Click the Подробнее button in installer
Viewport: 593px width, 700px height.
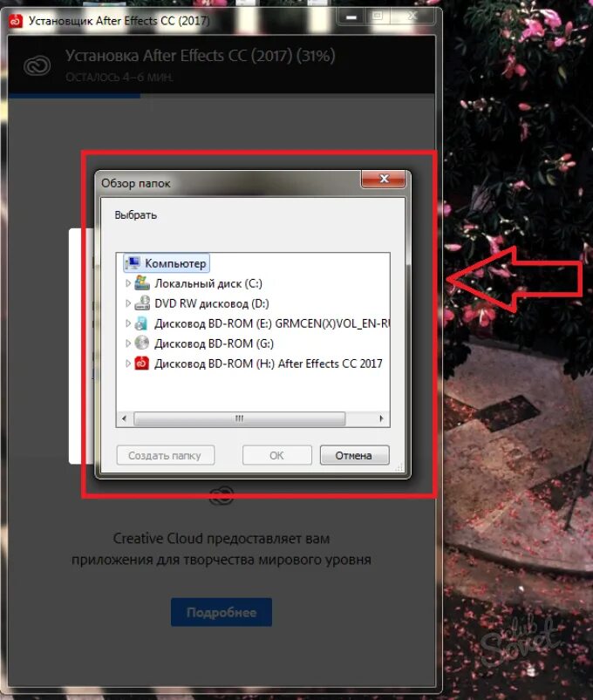pos(222,612)
